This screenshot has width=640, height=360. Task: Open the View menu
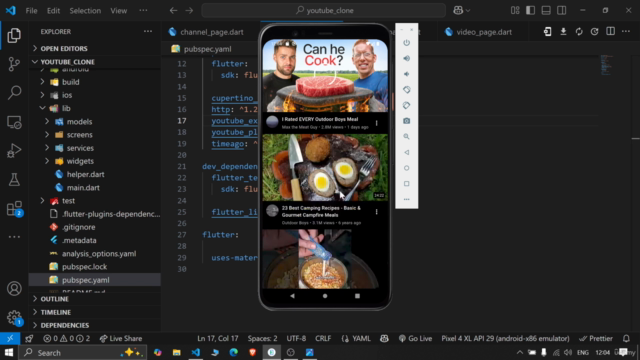(118, 11)
